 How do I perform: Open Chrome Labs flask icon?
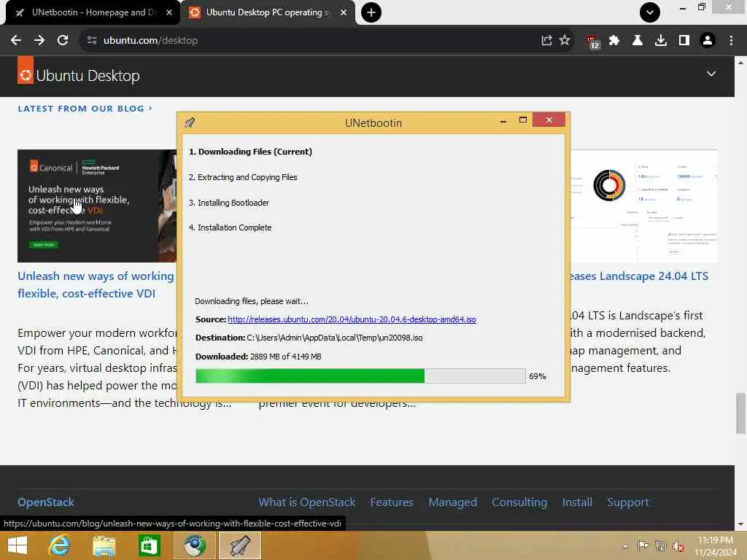637,41
